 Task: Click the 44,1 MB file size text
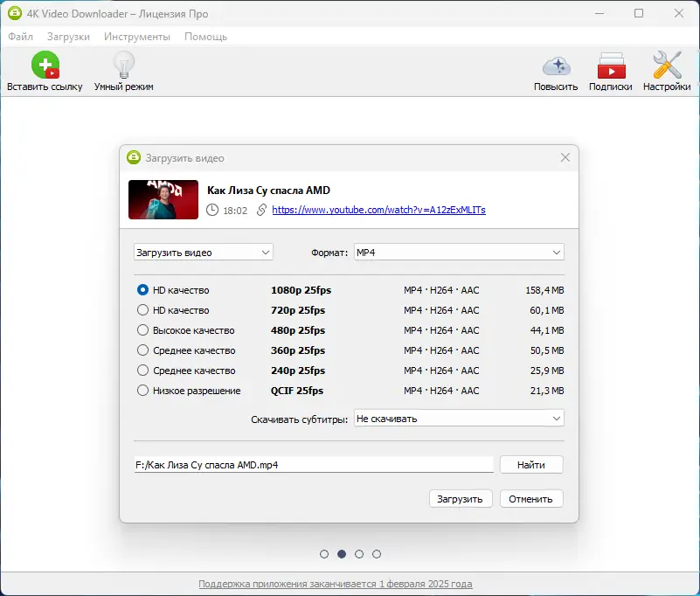[547, 330]
